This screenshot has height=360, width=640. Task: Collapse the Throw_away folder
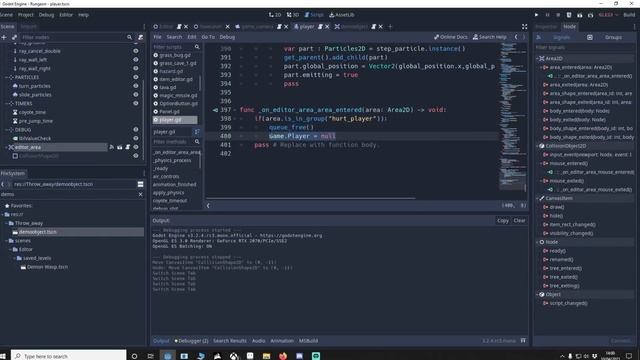pyautogui.click(x=6, y=223)
